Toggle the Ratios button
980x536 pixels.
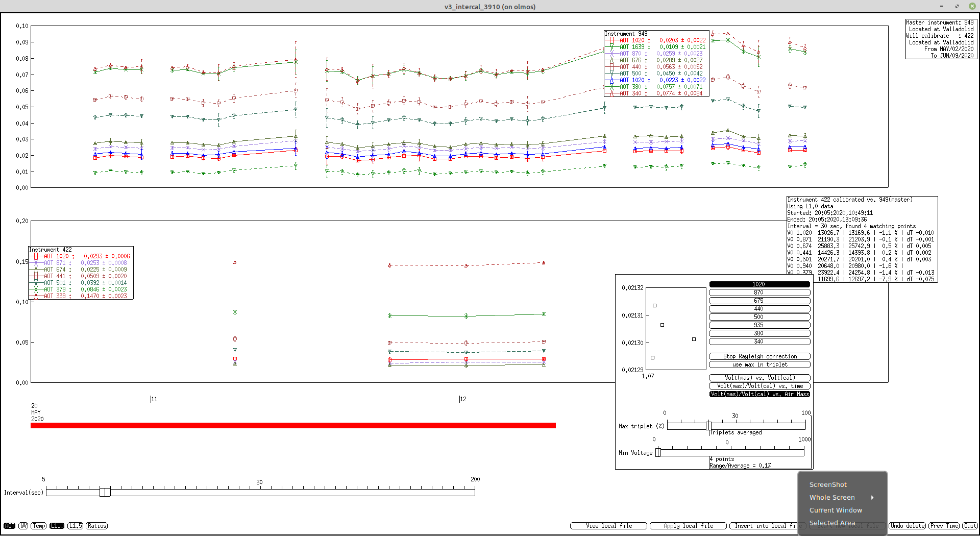coord(96,526)
